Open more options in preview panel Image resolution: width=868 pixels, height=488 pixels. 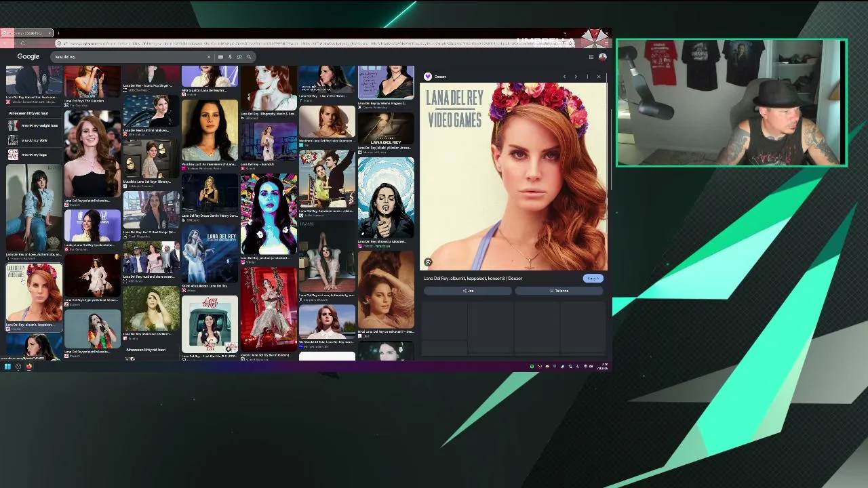click(587, 77)
